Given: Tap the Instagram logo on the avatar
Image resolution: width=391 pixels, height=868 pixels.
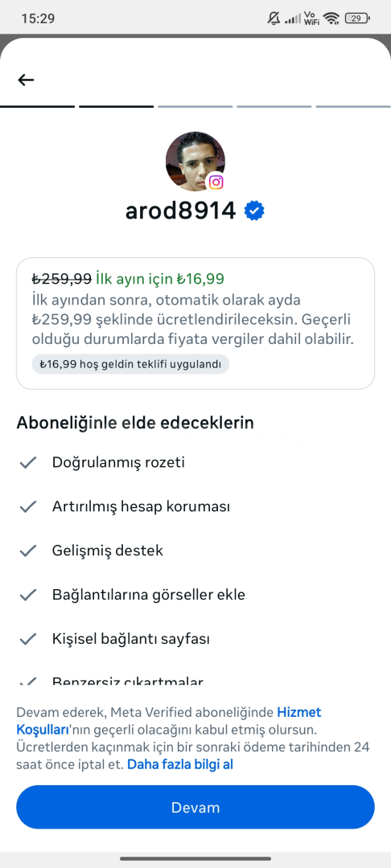Looking at the screenshot, I should coord(216,182).
